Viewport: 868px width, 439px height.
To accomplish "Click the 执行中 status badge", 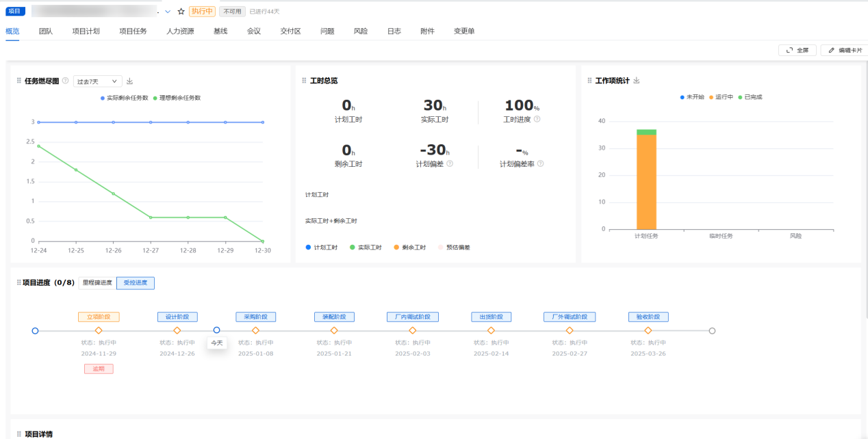I will click(x=202, y=12).
